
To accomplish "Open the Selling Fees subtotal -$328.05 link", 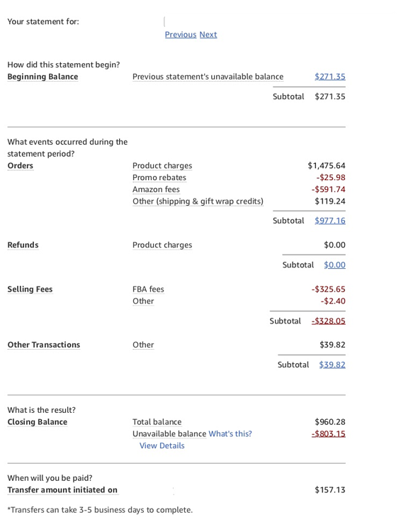I will (x=328, y=321).
